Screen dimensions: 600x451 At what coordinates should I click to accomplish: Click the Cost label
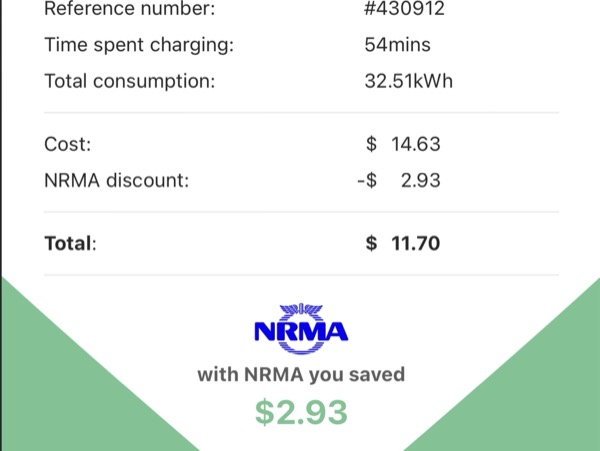[x=68, y=144]
